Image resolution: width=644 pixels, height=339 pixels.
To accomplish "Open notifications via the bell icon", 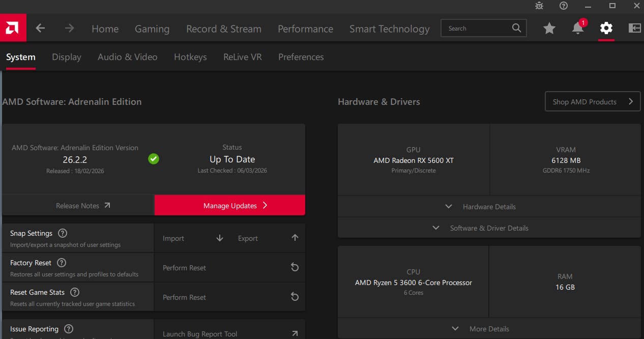I will [x=577, y=29].
